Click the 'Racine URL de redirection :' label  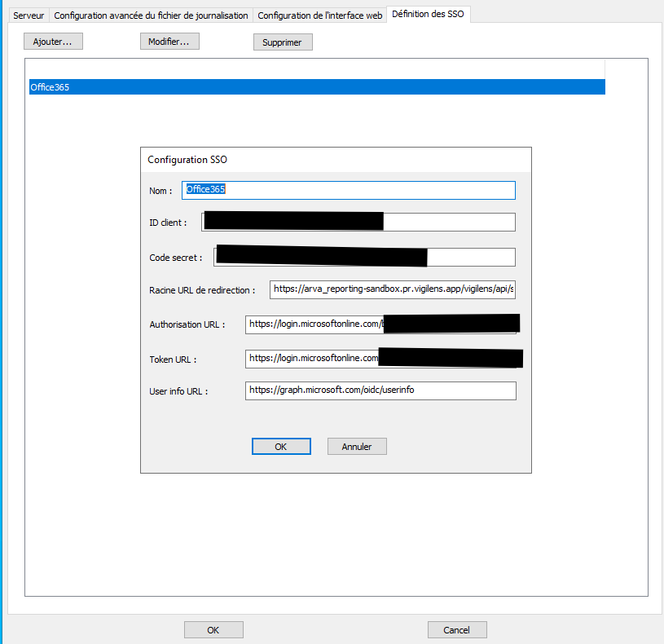click(x=202, y=290)
